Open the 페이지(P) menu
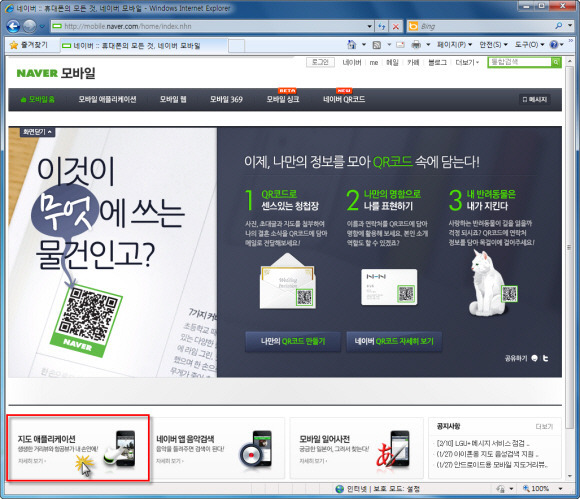The height and width of the screenshot is (499, 580). point(455,45)
